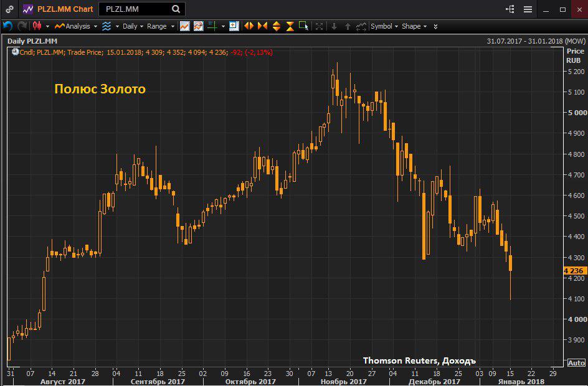588x386 pixels.
Task: Click the 4 500 price axis label
Action: coord(576,216)
